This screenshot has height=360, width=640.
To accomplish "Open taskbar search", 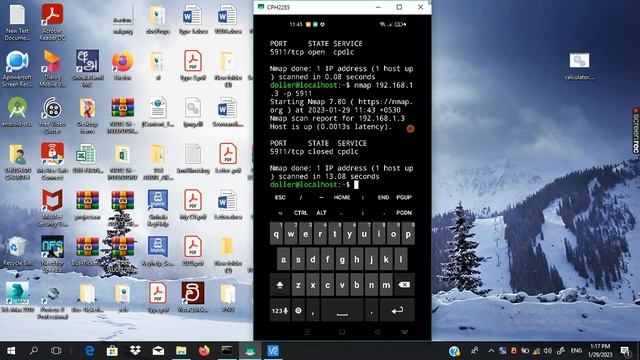I will tap(34, 351).
